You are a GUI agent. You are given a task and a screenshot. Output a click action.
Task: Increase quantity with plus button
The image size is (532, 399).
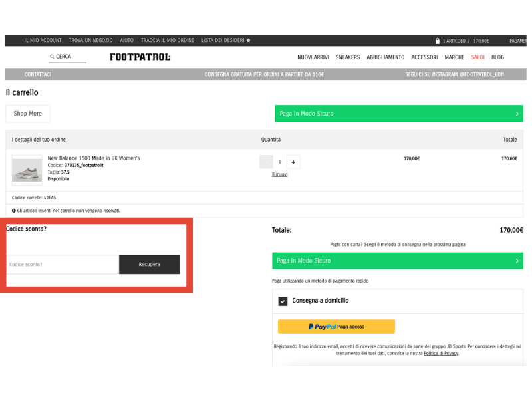point(293,162)
